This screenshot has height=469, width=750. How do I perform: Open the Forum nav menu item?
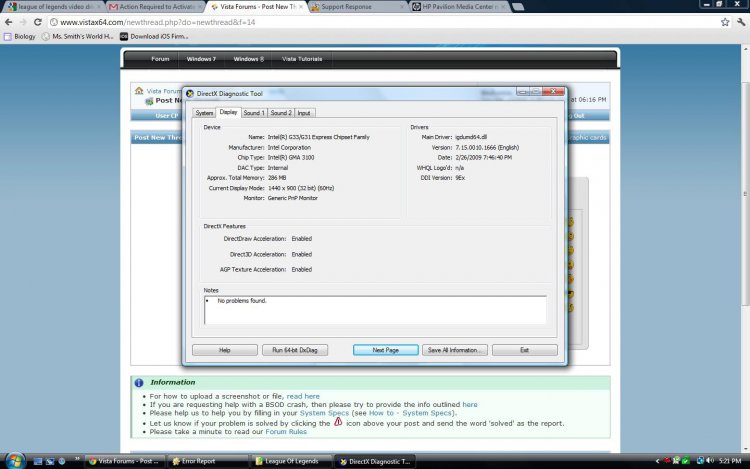[160, 59]
